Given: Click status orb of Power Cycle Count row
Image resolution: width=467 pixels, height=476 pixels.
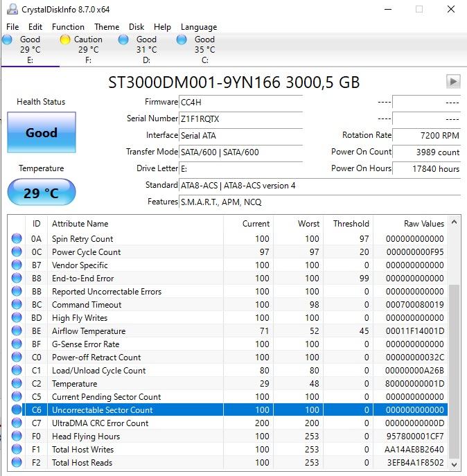Looking at the screenshot, I should [x=17, y=252].
